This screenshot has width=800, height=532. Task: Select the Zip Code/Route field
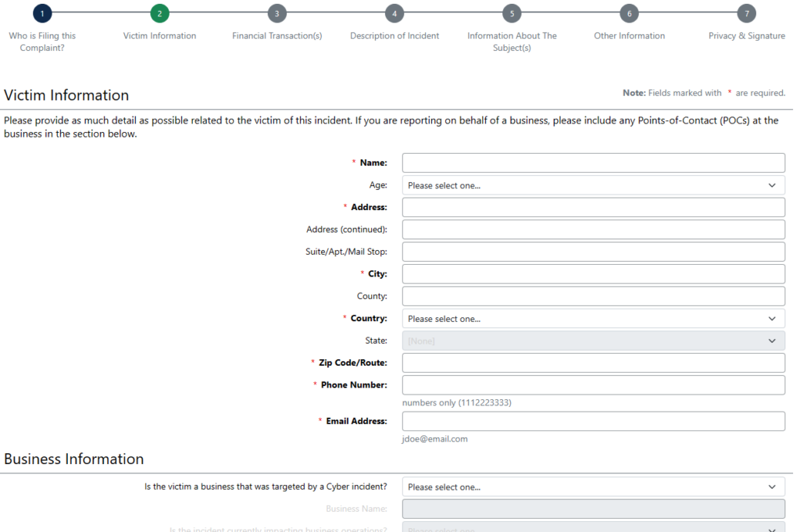coord(592,362)
